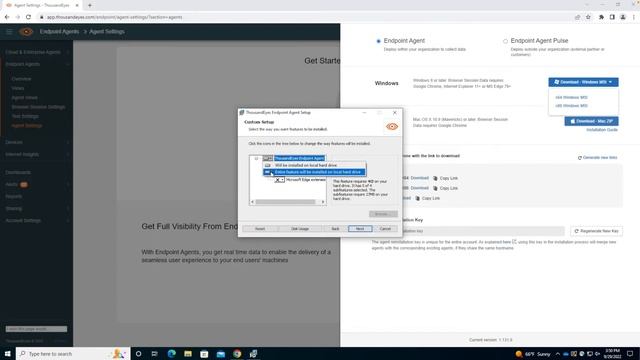The height and width of the screenshot is (360, 640).
Task: Select x64 Windows MSI from download menu
Action: (x=571, y=98)
